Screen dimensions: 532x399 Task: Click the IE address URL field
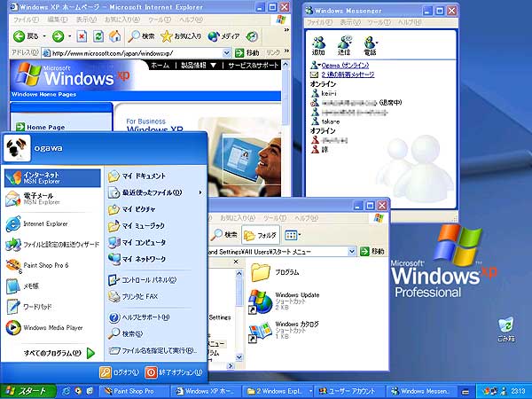point(137,53)
